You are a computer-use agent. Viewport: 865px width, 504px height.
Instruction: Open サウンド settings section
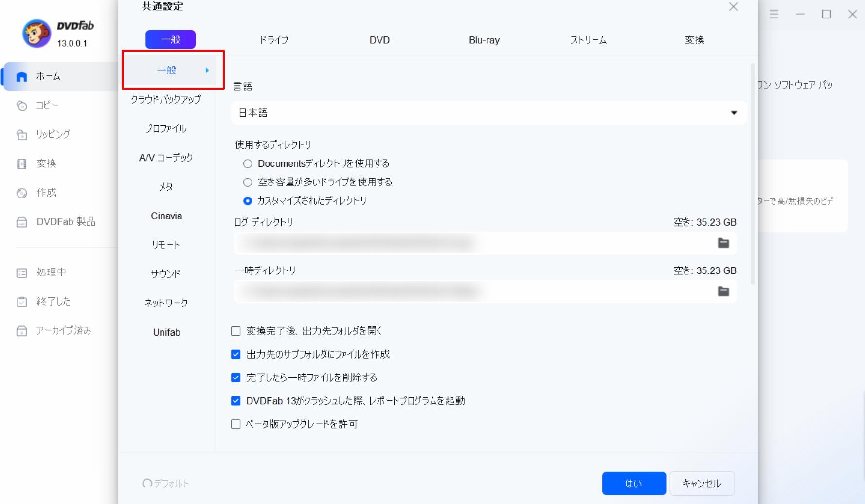click(x=166, y=274)
